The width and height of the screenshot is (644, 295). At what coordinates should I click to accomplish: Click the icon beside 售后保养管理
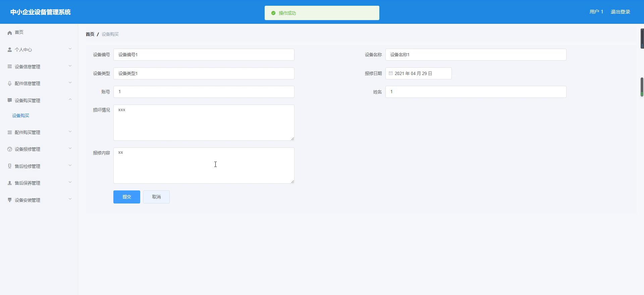click(10, 183)
